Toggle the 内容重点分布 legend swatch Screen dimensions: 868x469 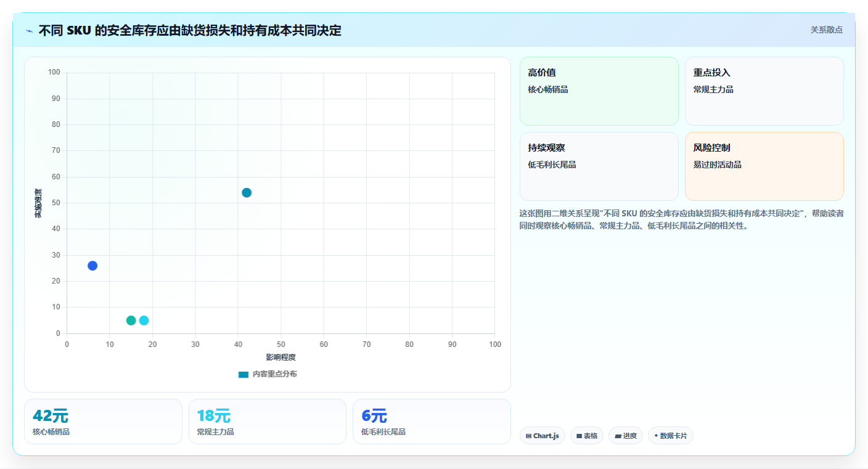click(x=244, y=374)
